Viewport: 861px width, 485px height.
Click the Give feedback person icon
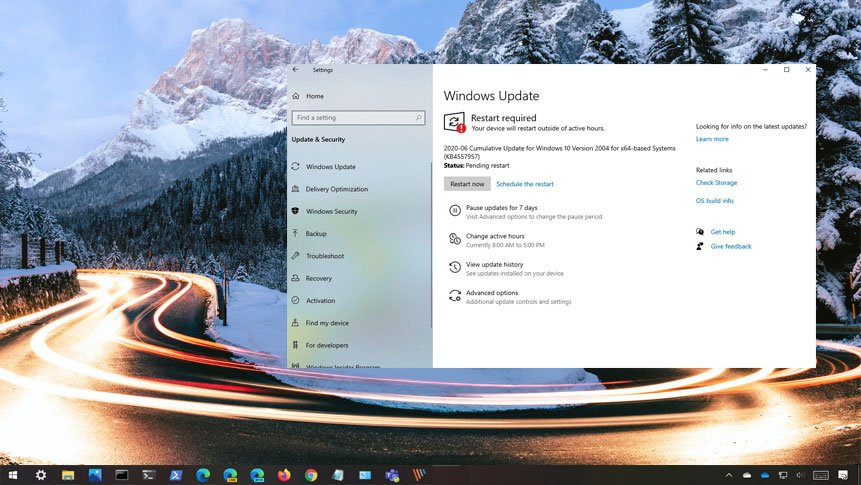pos(701,246)
